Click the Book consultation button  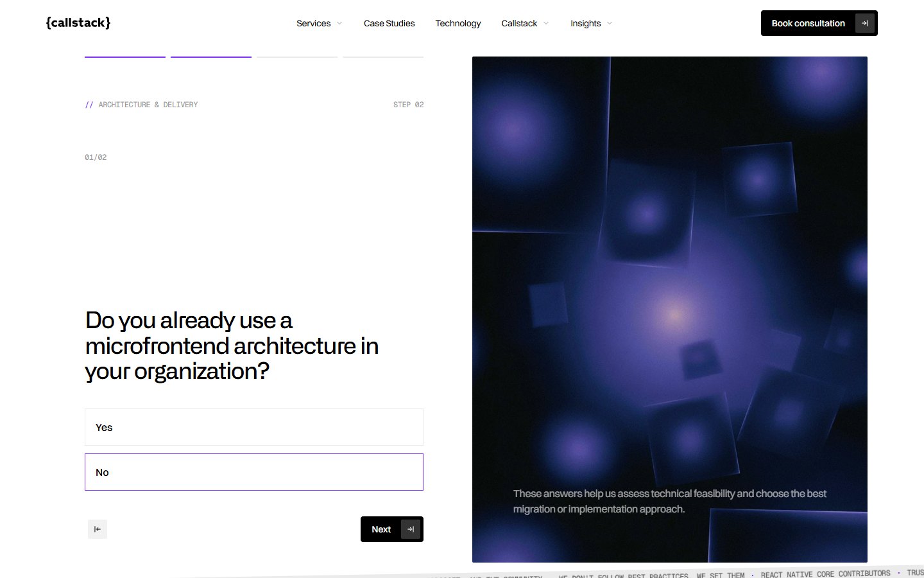(x=819, y=23)
